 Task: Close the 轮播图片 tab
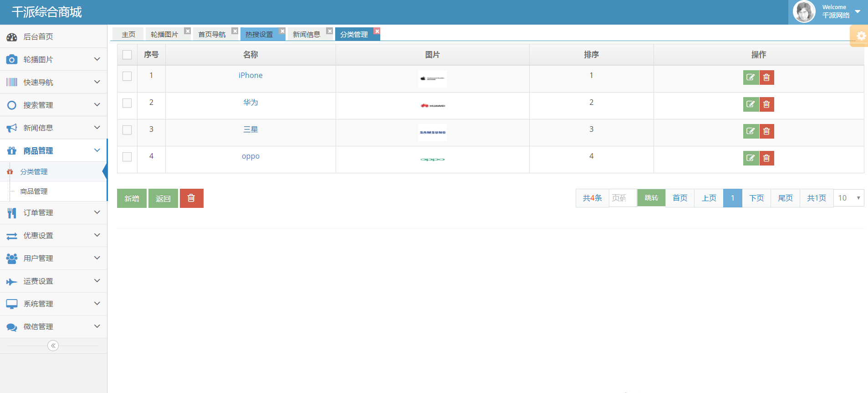pyautogui.click(x=188, y=31)
